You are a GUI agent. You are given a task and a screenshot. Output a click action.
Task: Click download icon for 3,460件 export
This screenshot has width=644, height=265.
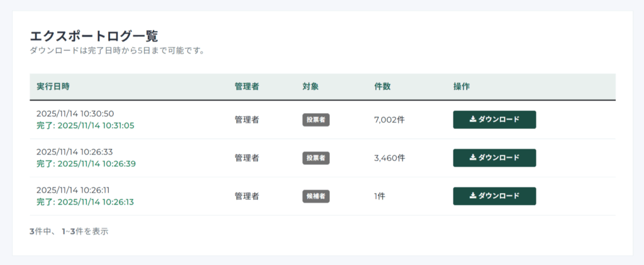click(473, 158)
